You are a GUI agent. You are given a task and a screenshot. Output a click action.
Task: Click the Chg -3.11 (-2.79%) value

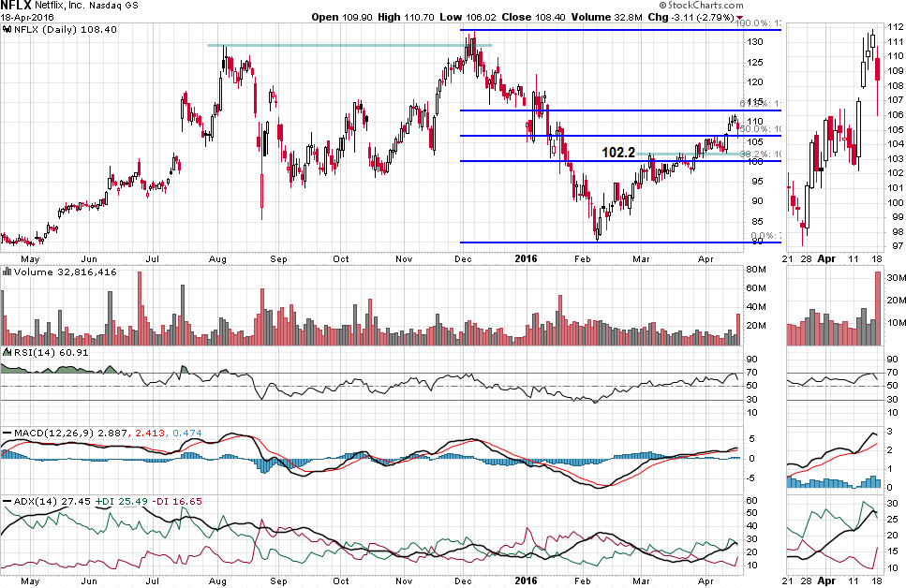tap(691, 18)
